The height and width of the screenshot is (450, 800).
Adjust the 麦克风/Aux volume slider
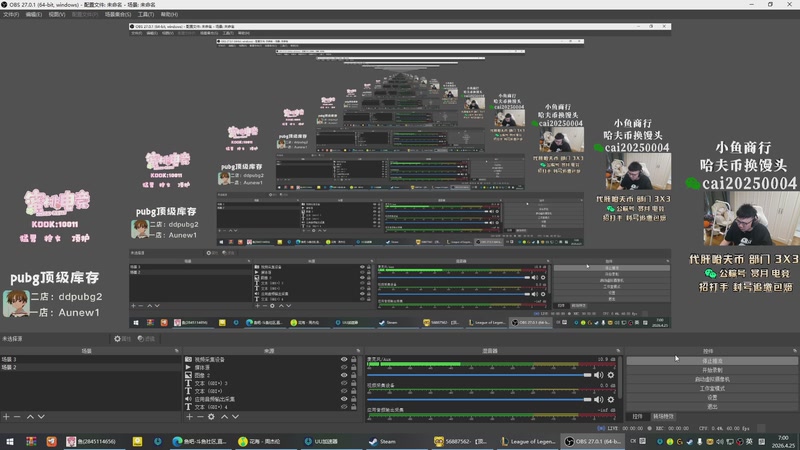pos(480,375)
